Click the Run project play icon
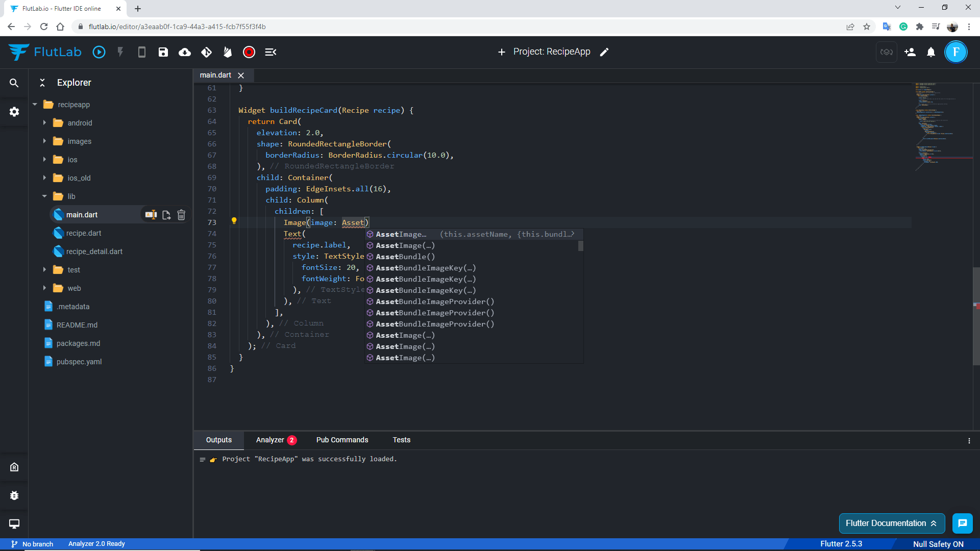Image resolution: width=980 pixels, height=551 pixels. pyautogui.click(x=99, y=52)
